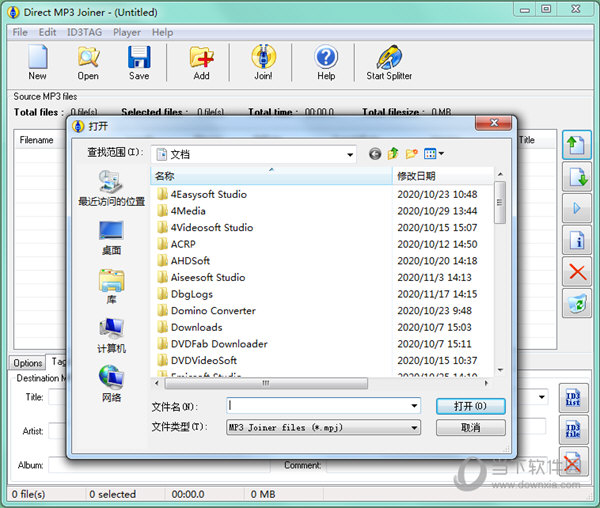
Task: Click the file info side icon
Action: tap(577, 240)
